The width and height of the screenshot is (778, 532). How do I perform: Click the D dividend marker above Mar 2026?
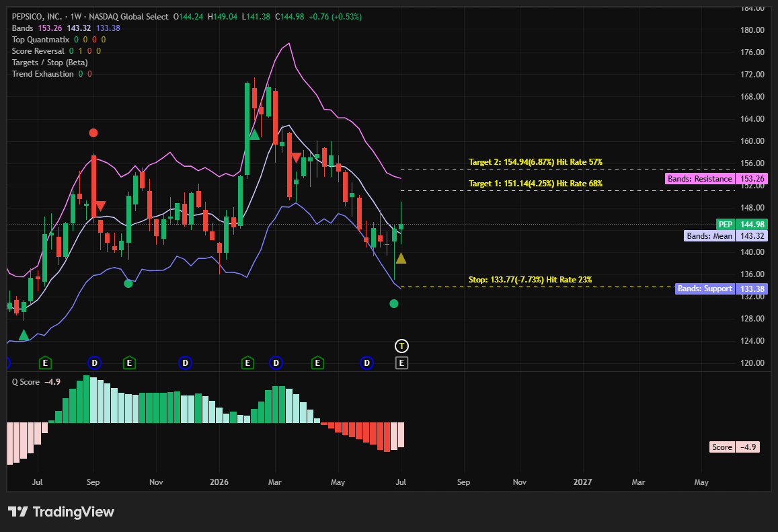pos(276,363)
